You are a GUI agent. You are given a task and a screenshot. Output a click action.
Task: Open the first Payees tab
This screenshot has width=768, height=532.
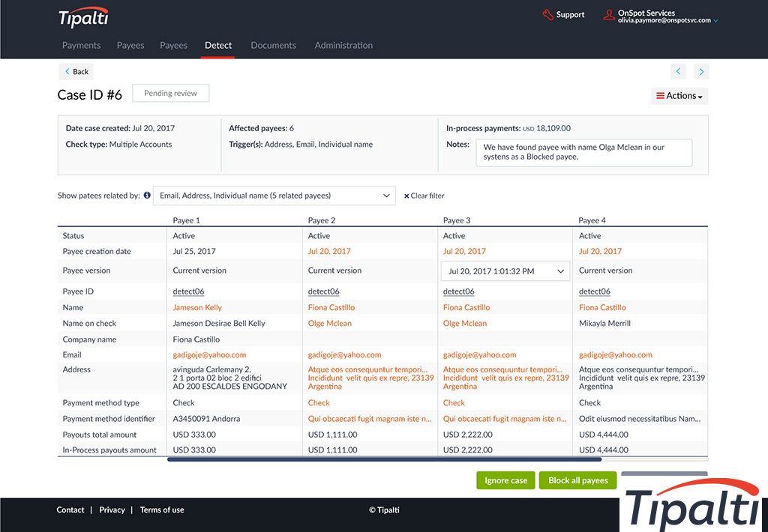click(x=130, y=45)
